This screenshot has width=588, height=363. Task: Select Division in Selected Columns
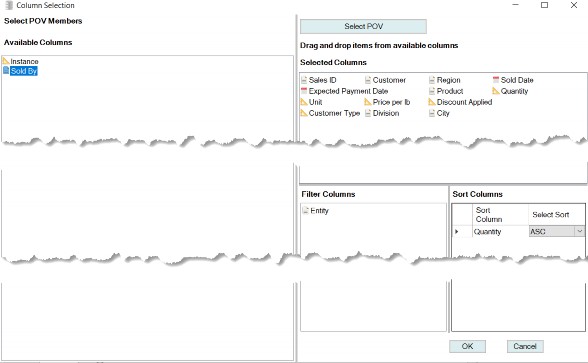[x=386, y=113]
